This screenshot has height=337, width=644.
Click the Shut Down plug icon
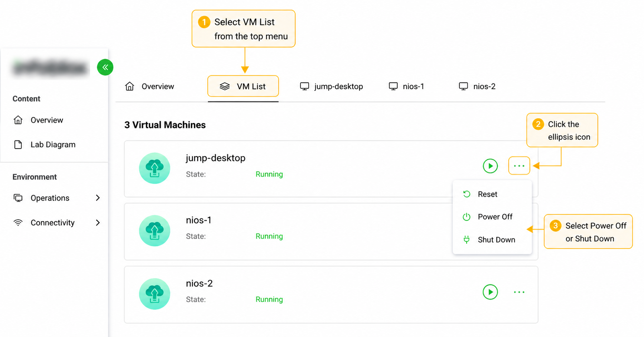[x=466, y=240]
